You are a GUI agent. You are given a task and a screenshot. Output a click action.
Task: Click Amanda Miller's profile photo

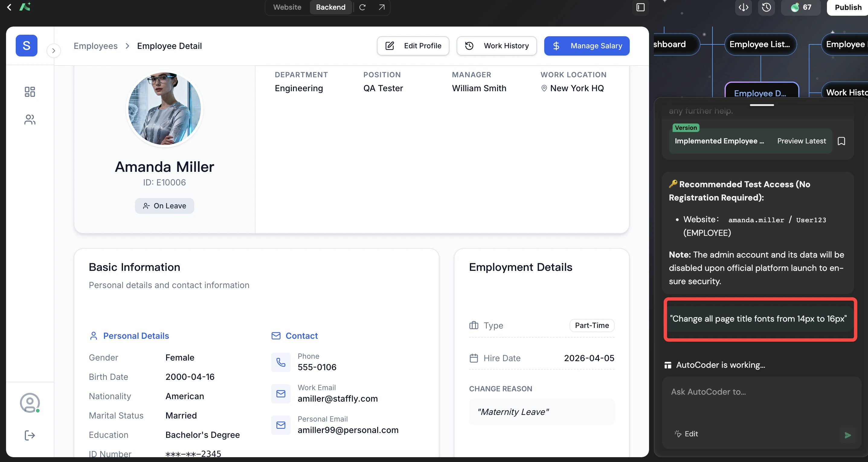click(164, 108)
